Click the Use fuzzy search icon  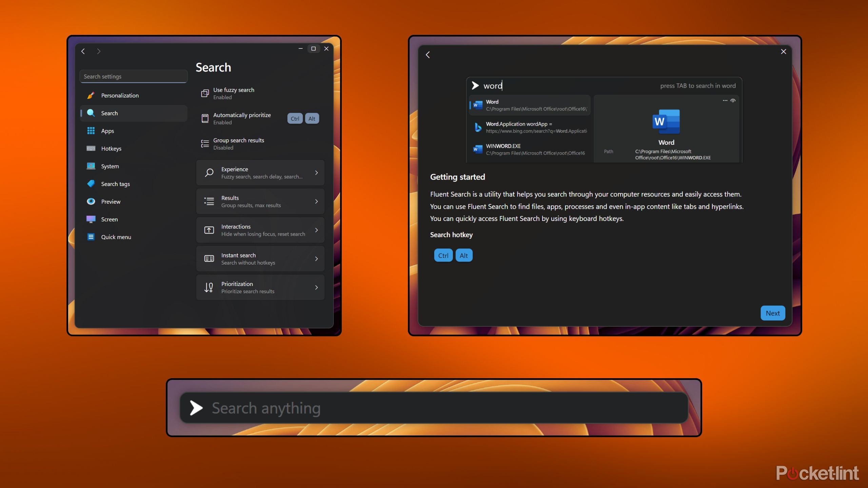click(x=205, y=93)
